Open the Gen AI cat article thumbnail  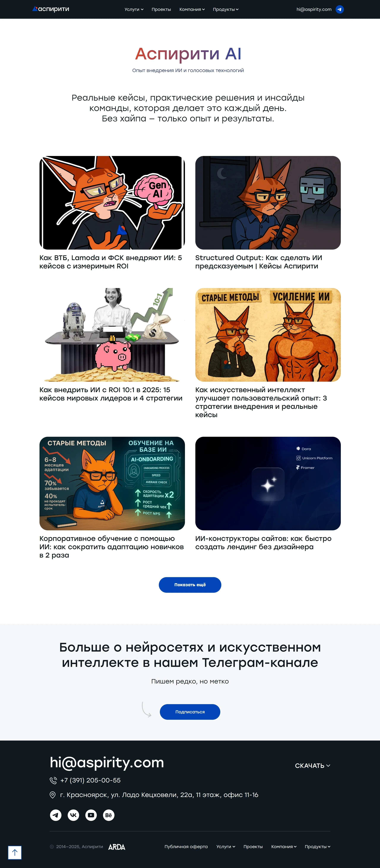coord(112,202)
